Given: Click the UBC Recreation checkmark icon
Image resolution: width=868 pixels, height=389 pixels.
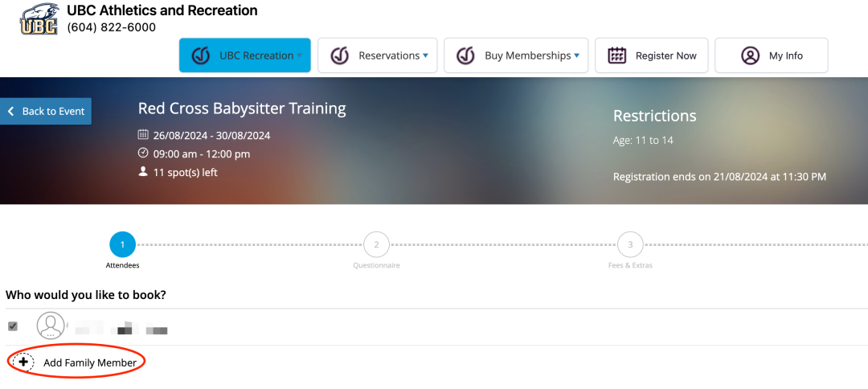Looking at the screenshot, I should click(x=200, y=55).
